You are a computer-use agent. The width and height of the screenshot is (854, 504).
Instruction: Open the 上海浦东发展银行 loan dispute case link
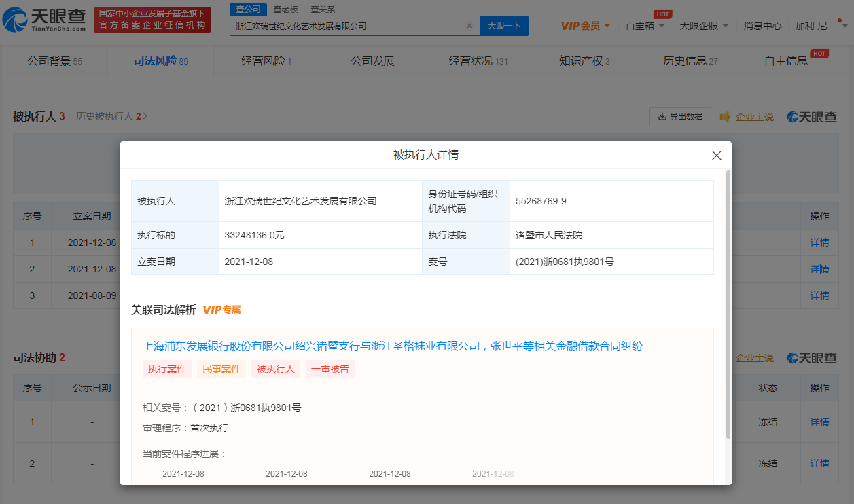[x=393, y=346]
